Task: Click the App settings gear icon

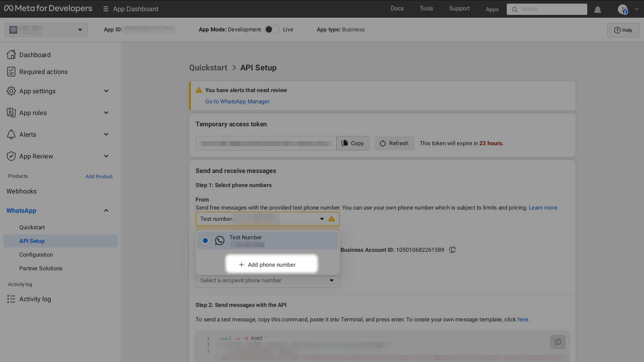Action: (x=11, y=91)
